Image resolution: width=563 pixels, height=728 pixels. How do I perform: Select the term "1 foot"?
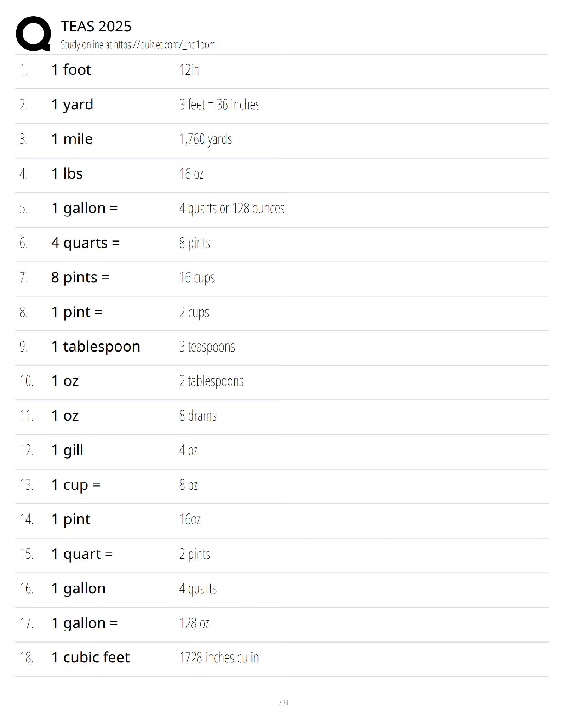pos(71,70)
